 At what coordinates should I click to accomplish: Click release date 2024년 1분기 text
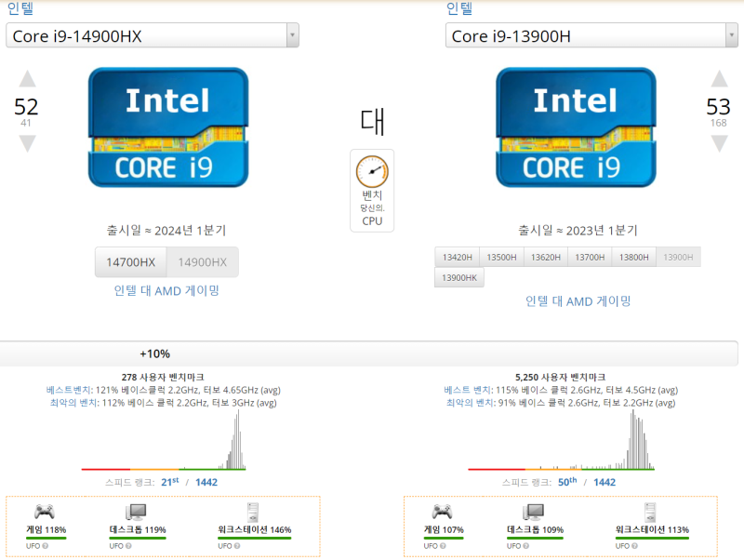pos(166,231)
